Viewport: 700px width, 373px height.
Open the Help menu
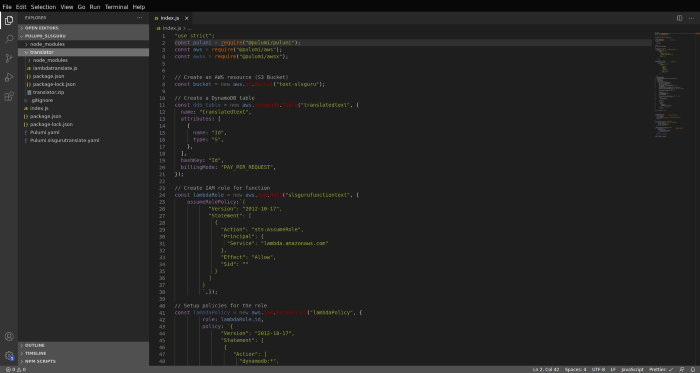pyautogui.click(x=139, y=7)
